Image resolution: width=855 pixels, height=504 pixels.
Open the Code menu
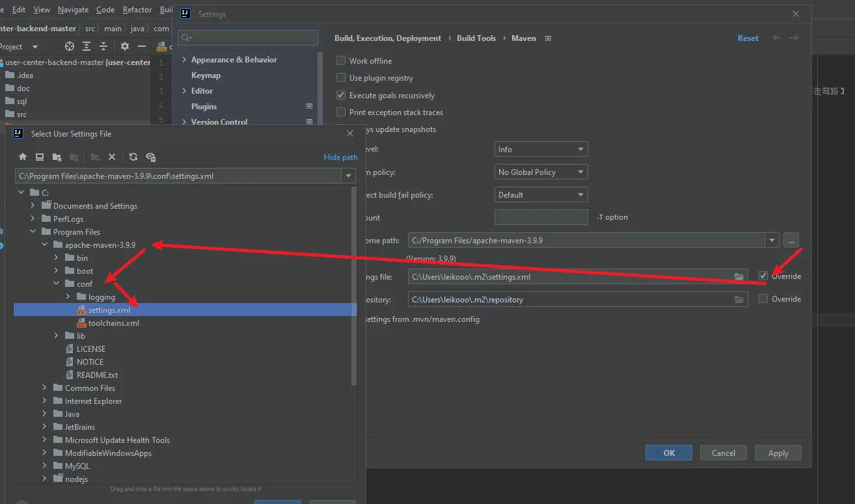[x=105, y=10]
